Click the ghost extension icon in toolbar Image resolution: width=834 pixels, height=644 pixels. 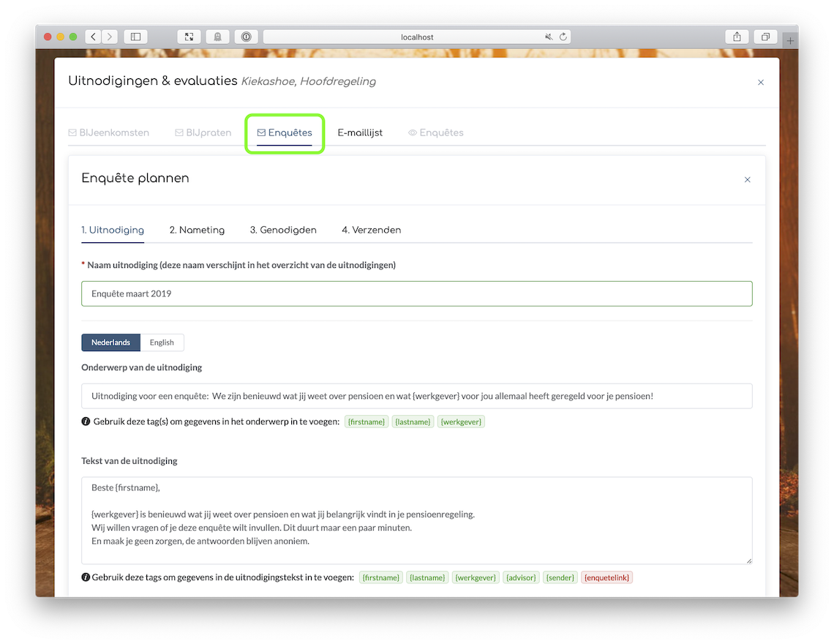pos(217,37)
